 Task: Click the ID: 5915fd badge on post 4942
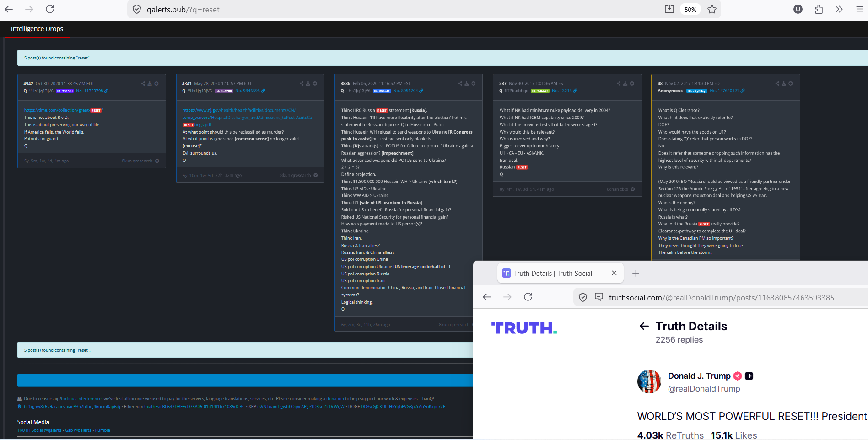coord(65,91)
